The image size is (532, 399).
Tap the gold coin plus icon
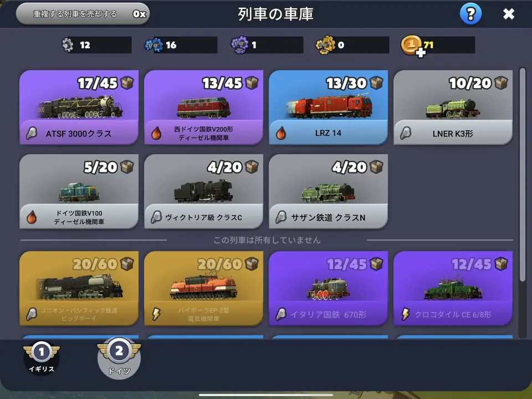coord(412,45)
